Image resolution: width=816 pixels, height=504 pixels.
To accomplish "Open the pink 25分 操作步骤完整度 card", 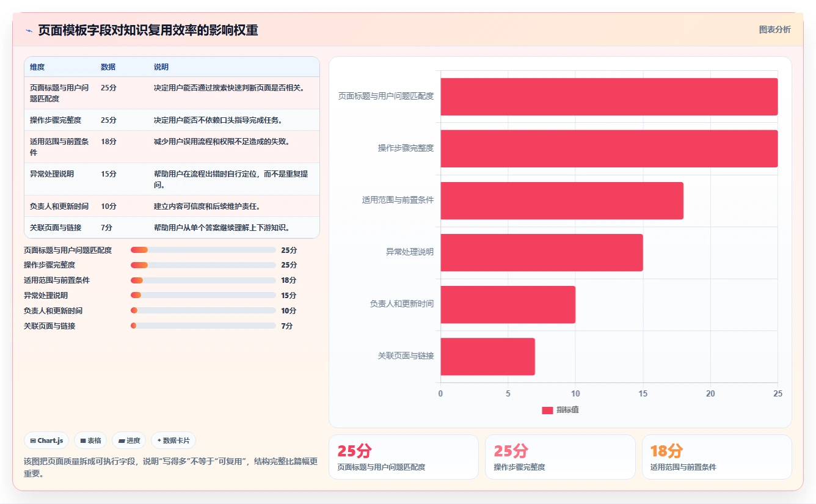I will pos(560,457).
